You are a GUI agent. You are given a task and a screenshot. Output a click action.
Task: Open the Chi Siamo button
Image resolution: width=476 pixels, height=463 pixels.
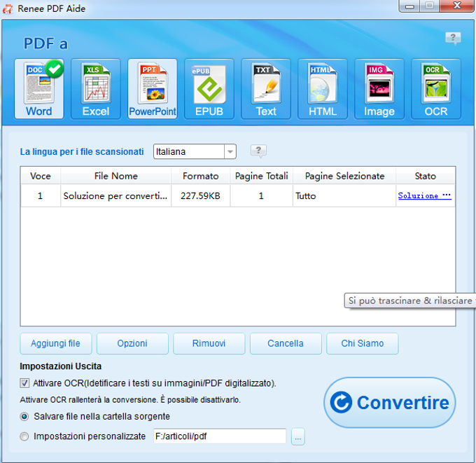click(x=362, y=344)
